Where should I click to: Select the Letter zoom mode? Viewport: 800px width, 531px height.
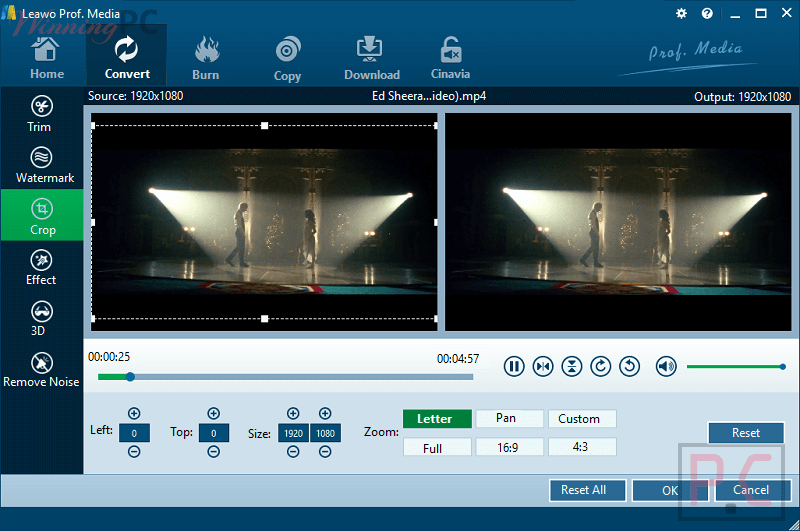(437, 419)
